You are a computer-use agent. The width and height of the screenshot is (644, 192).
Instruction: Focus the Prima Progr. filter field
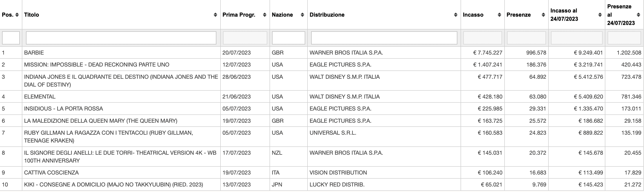pyautogui.click(x=245, y=38)
